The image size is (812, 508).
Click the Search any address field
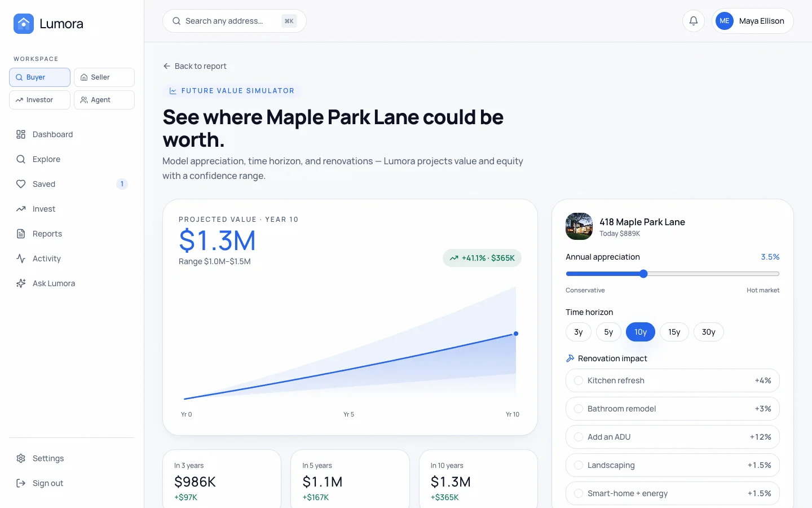click(x=235, y=21)
